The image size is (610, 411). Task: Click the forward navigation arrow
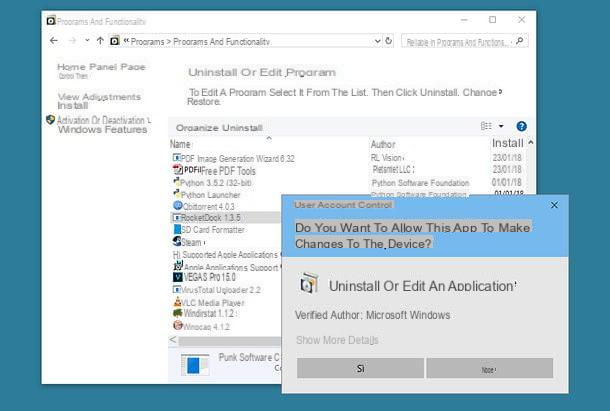72,40
